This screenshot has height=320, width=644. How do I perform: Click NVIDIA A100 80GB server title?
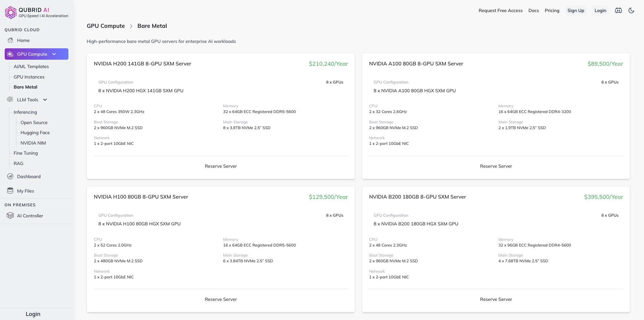tap(416, 64)
